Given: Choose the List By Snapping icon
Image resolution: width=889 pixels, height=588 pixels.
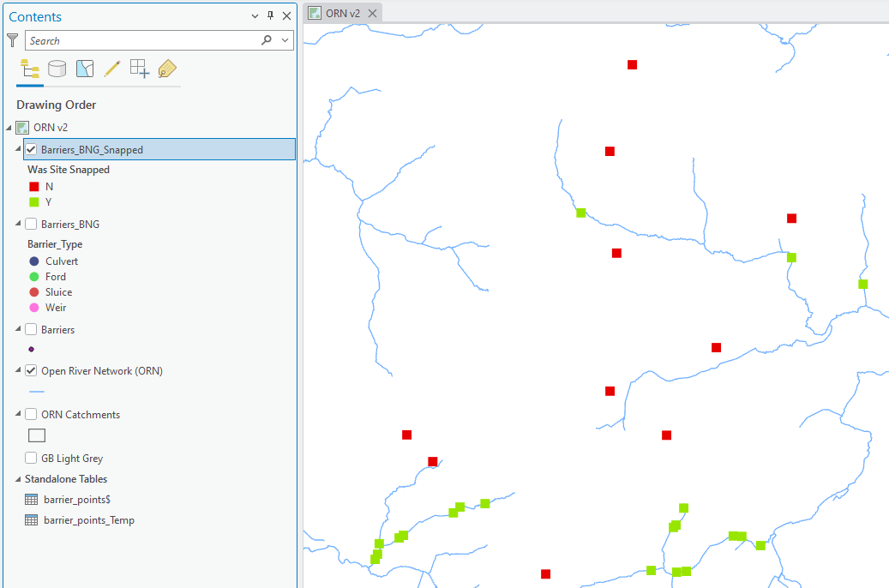Looking at the screenshot, I should point(140,69).
